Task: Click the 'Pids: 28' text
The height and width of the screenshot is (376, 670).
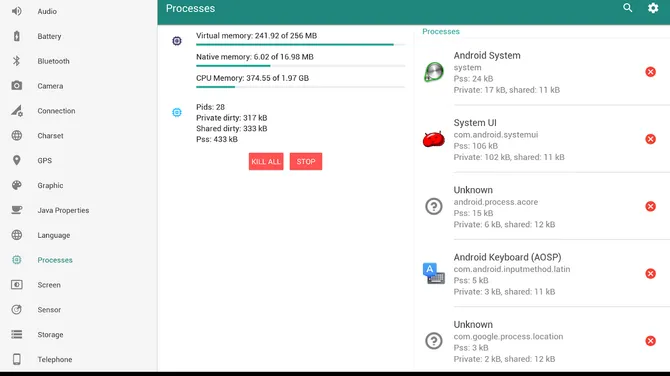Action: (x=210, y=107)
